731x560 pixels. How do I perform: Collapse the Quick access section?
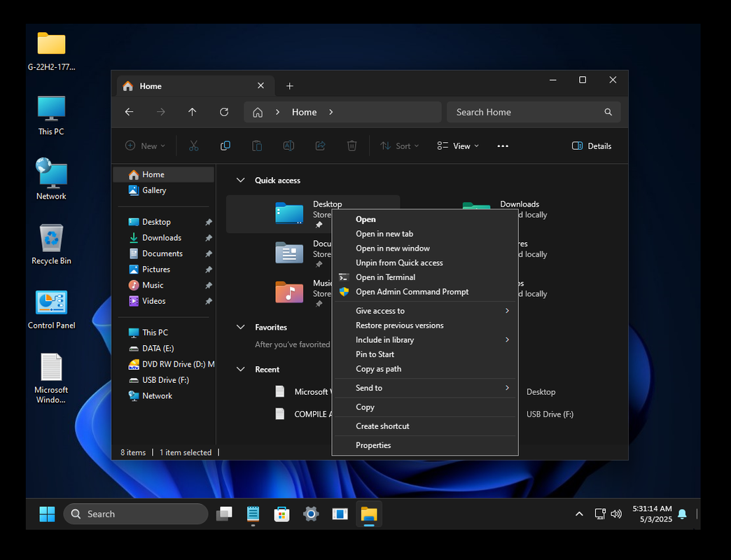[241, 181]
